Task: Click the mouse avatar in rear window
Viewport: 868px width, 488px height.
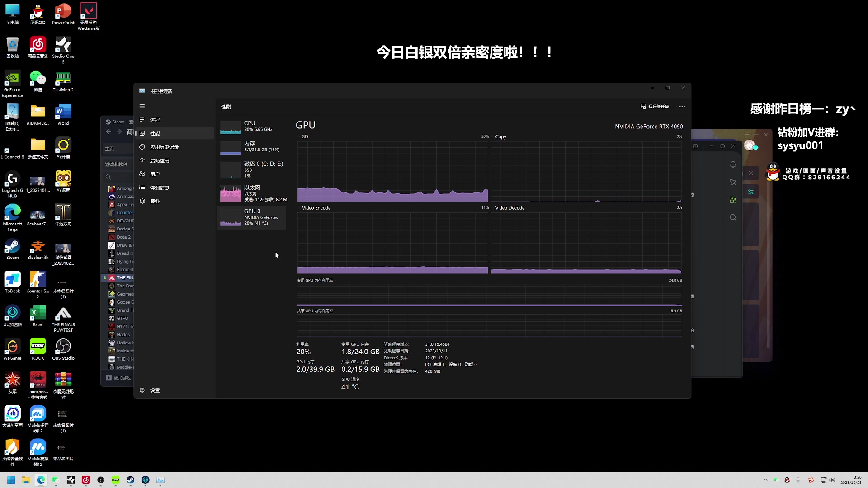Action: 750,145
